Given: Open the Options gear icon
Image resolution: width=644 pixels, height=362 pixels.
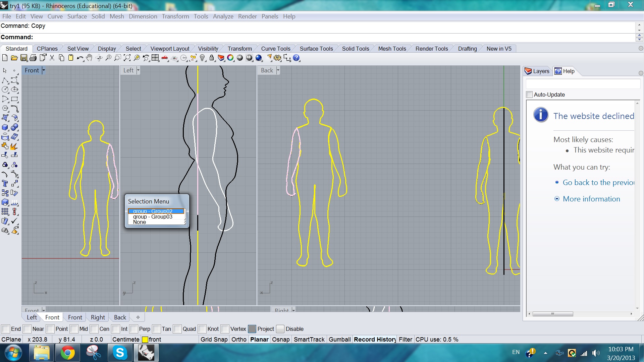Looking at the screenshot, I should [x=277, y=58].
